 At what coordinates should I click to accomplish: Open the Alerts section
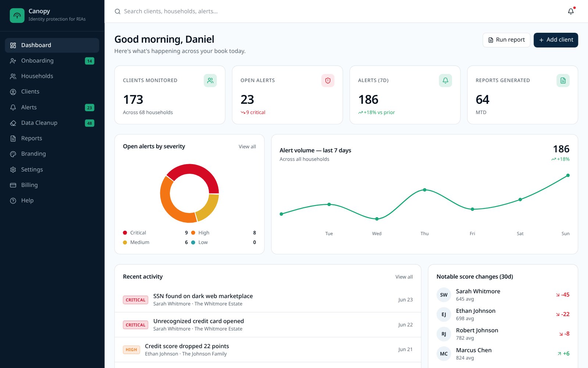pyautogui.click(x=52, y=107)
